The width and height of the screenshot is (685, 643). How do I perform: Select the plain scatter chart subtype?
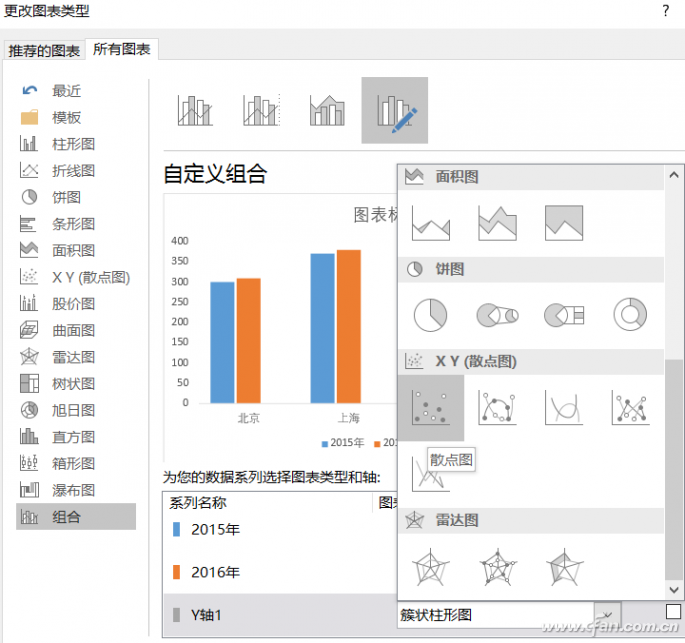tap(431, 408)
